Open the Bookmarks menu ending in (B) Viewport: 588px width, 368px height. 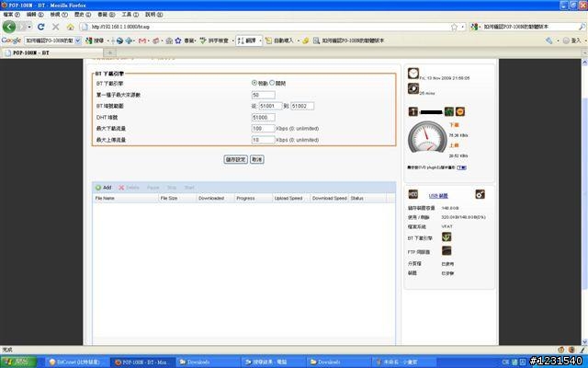[107, 15]
